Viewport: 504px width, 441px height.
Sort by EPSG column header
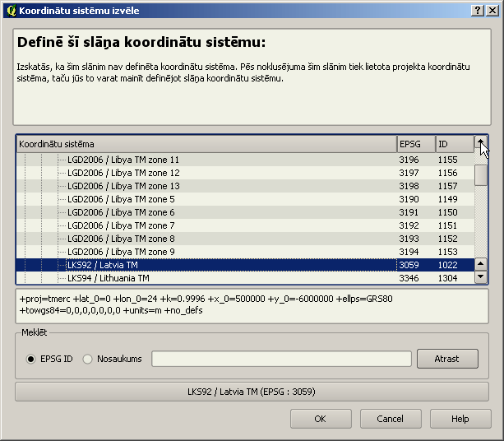tap(416, 144)
